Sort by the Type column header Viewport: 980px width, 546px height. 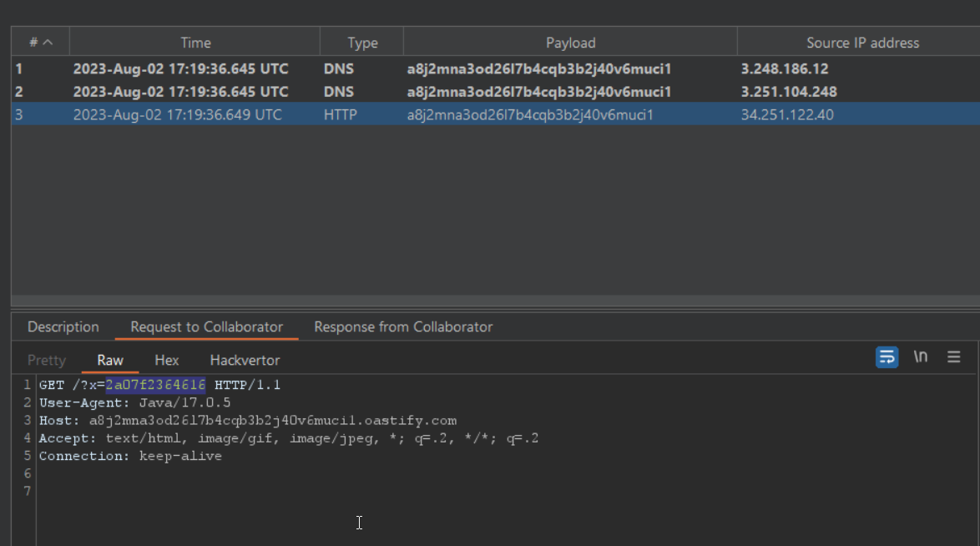pyautogui.click(x=362, y=43)
